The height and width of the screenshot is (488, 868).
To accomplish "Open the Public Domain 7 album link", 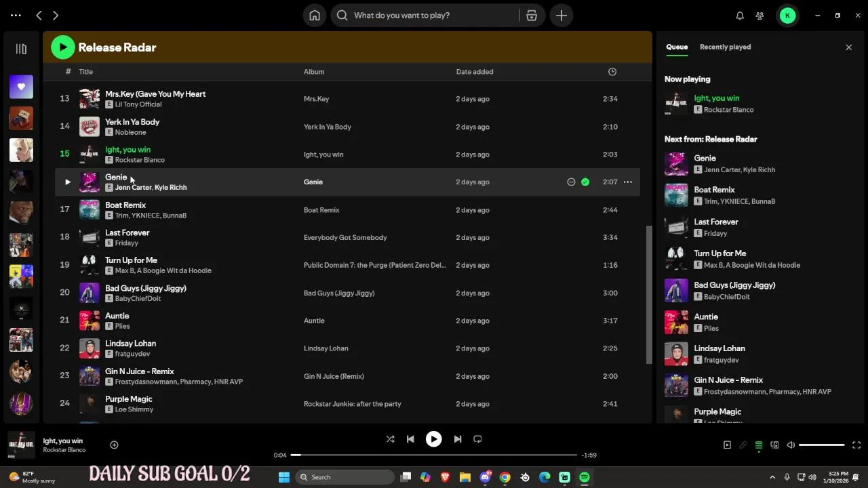I will point(374,265).
